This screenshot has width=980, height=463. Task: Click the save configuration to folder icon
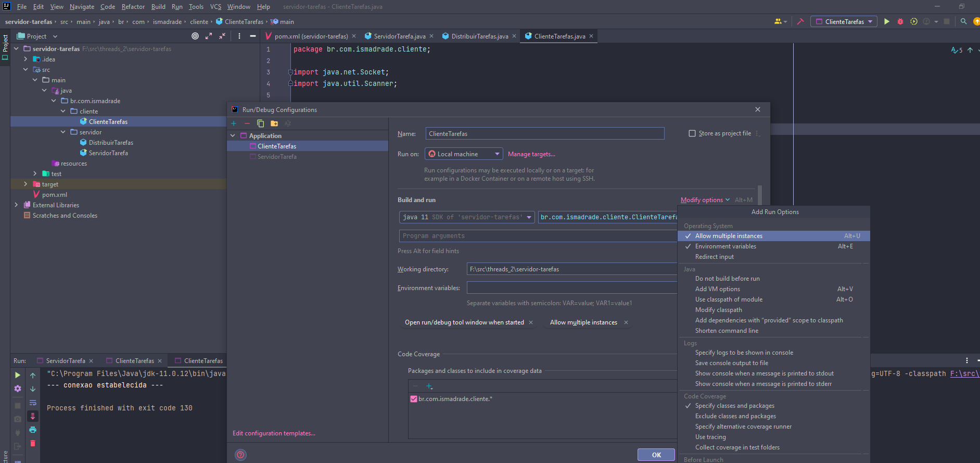pyautogui.click(x=274, y=123)
